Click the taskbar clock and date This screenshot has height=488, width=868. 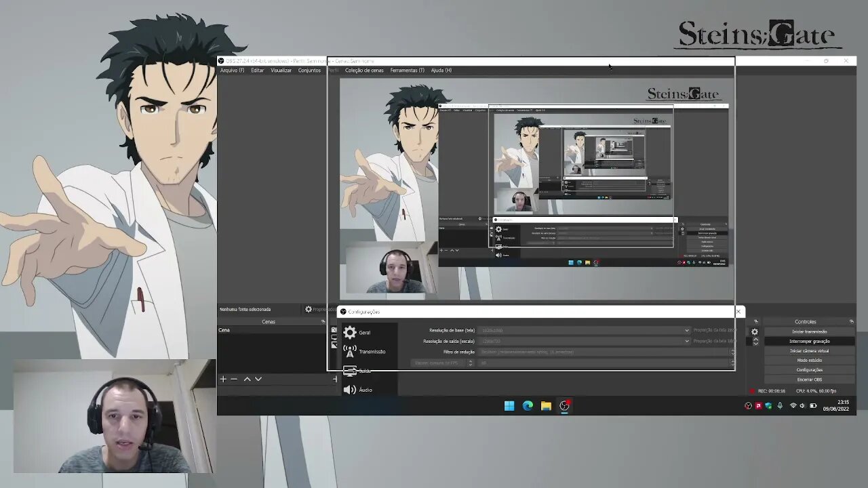tap(836, 405)
